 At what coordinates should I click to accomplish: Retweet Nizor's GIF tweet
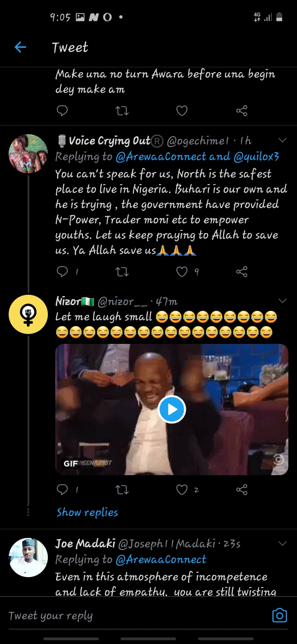coord(122,490)
